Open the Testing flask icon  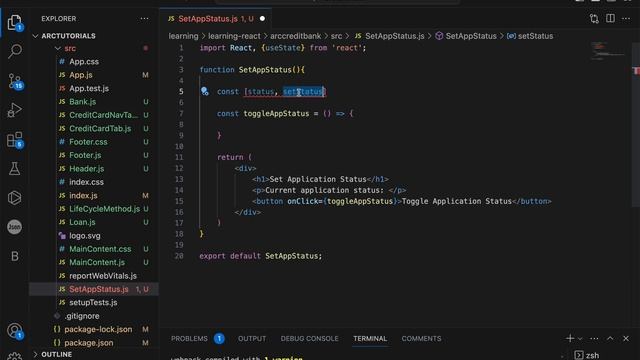click(x=15, y=169)
